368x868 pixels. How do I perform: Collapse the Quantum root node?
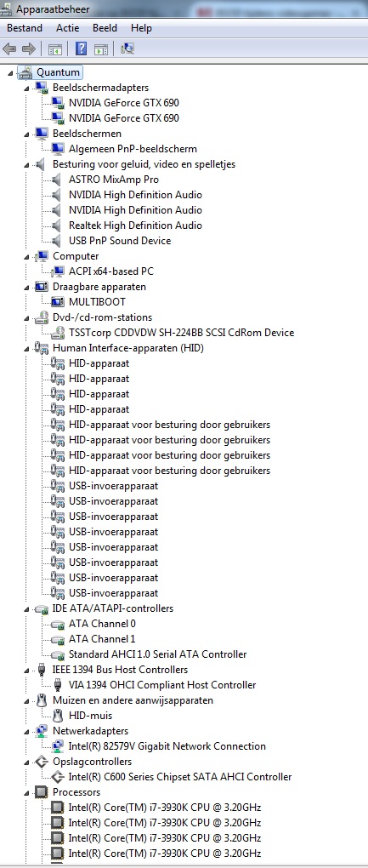(x=10, y=72)
